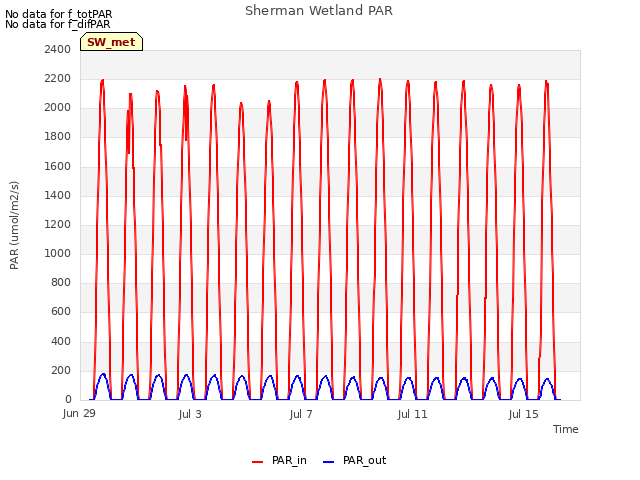The width and height of the screenshot is (640, 480).
Task: Click the Jul 15 x-axis tick label
Action: [524, 414]
